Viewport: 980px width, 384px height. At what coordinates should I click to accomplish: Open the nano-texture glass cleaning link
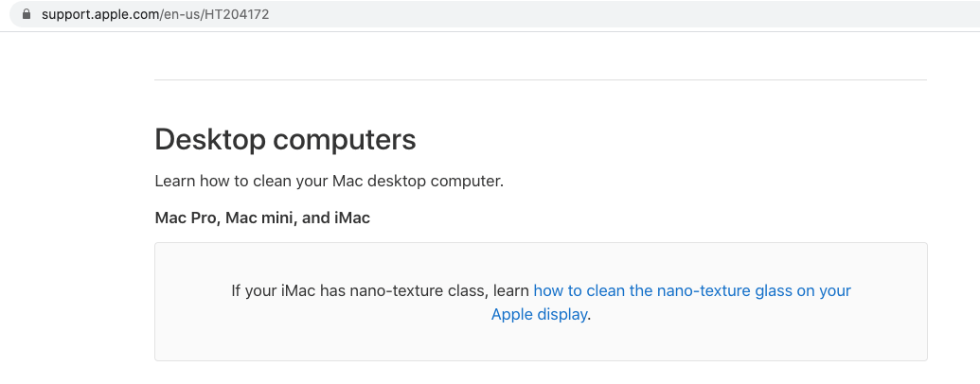click(x=692, y=291)
